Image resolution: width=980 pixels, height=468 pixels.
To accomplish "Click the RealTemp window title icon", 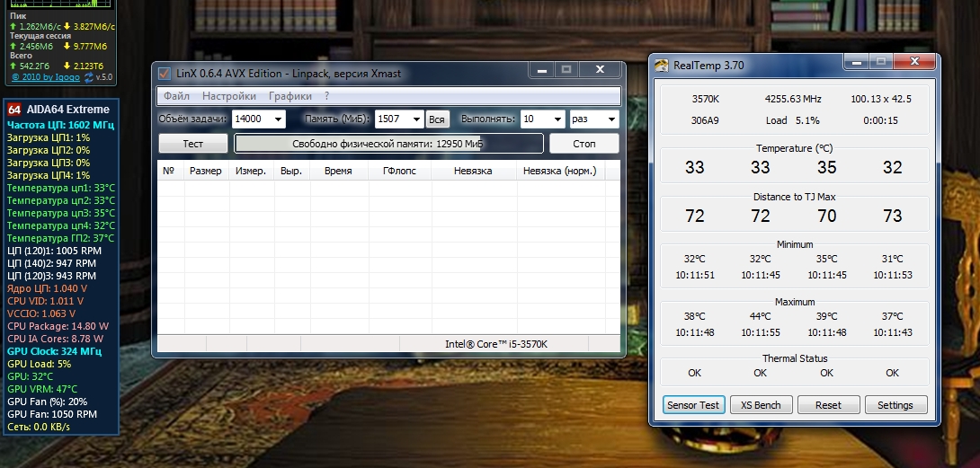I will pyautogui.click(x=661, y=65).
